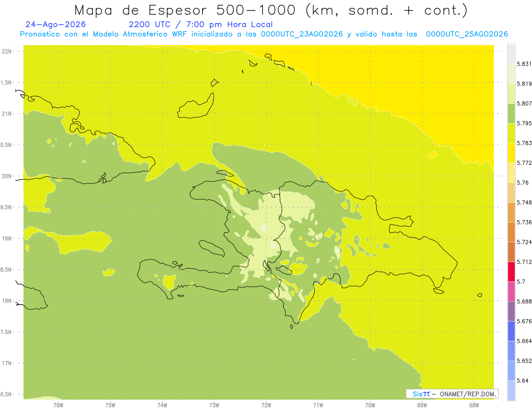The width and height of the screenshot is (532, 411).
Task: Click legend value 5.652
Action: 524,361
